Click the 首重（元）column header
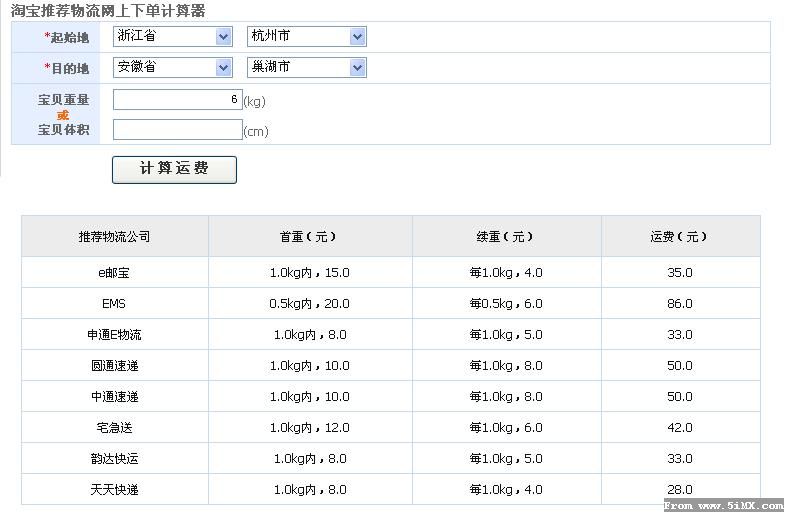Screen dimensions: 789x515 (310, 237)
